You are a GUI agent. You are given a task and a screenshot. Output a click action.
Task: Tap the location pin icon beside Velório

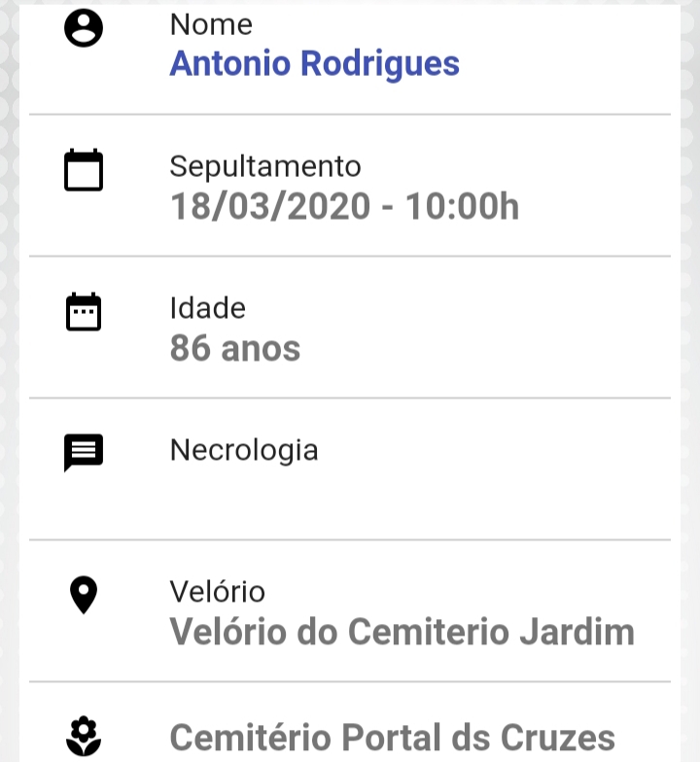point(84,595)
